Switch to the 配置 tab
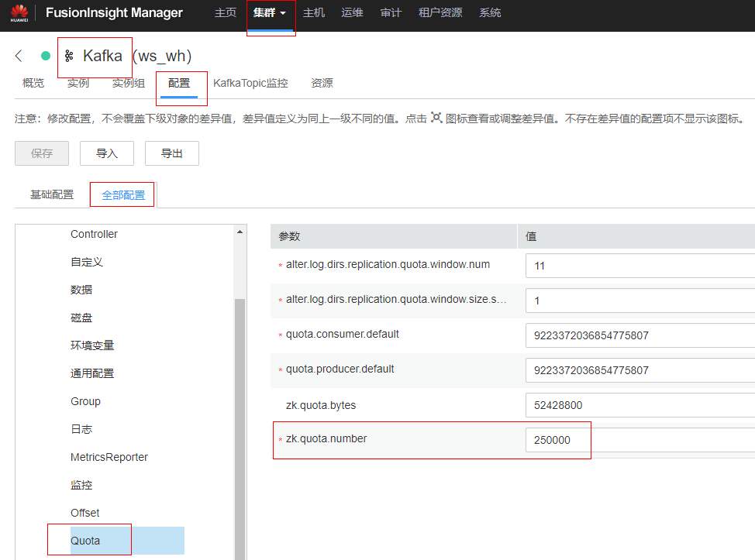This screenshot has width=755, height=560. (x=179, y=83)
